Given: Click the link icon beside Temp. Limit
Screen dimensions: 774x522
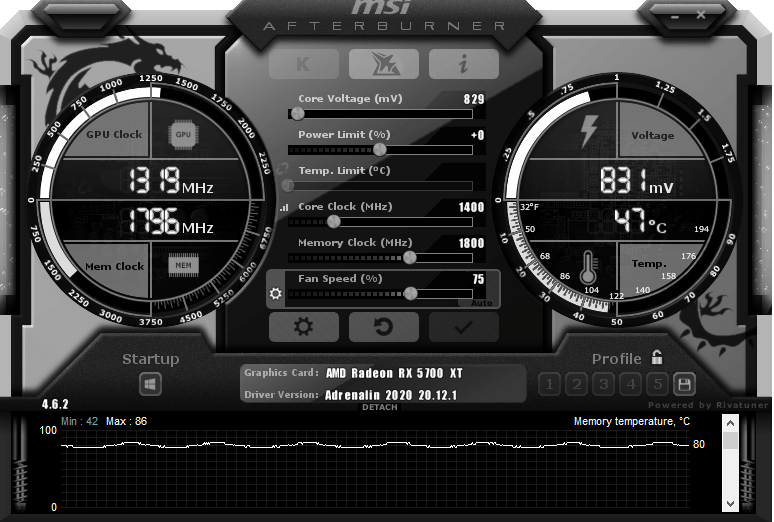Looking at the screenshot, I should [x=283, y=169].
